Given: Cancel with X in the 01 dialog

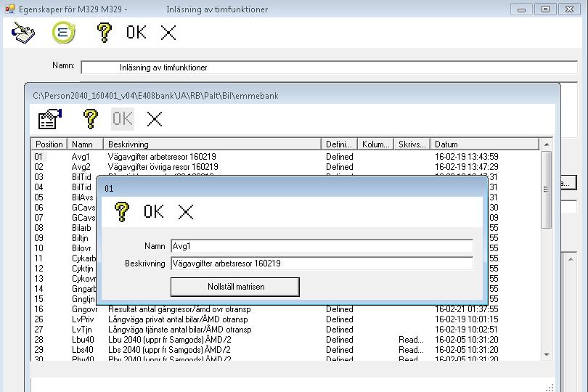Looking at the screenshot, I should [186, 212].
